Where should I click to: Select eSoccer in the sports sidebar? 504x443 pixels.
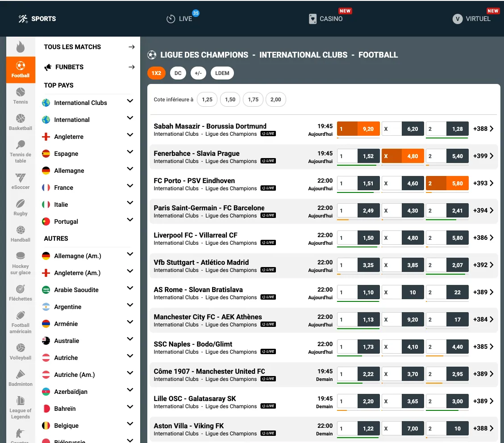click(21, 181)
